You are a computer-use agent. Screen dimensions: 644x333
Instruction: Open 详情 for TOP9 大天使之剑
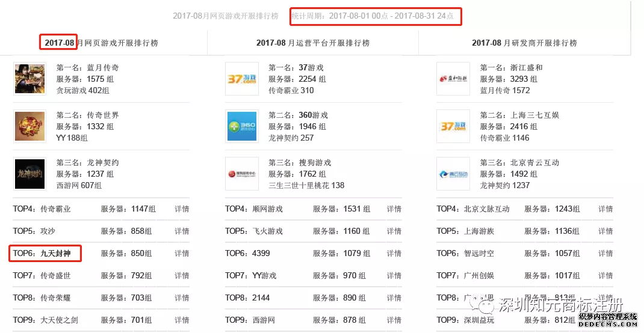click(182, 320)
